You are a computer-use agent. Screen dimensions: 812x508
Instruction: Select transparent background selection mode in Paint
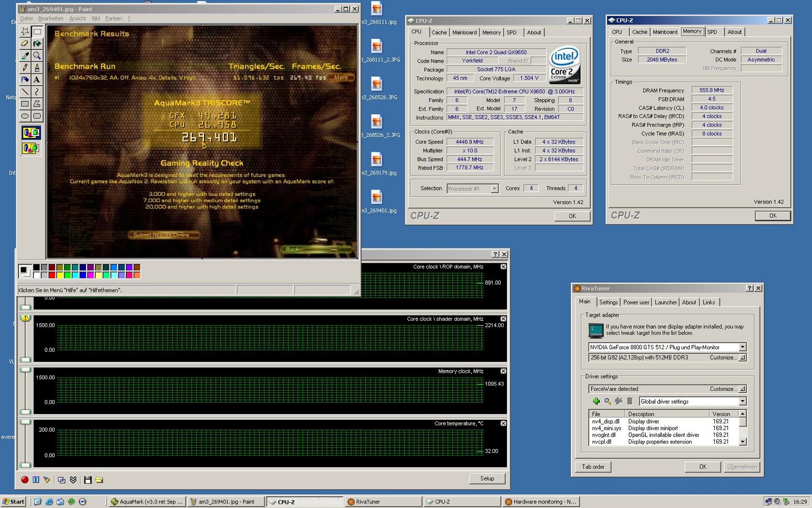pos(31,148)
